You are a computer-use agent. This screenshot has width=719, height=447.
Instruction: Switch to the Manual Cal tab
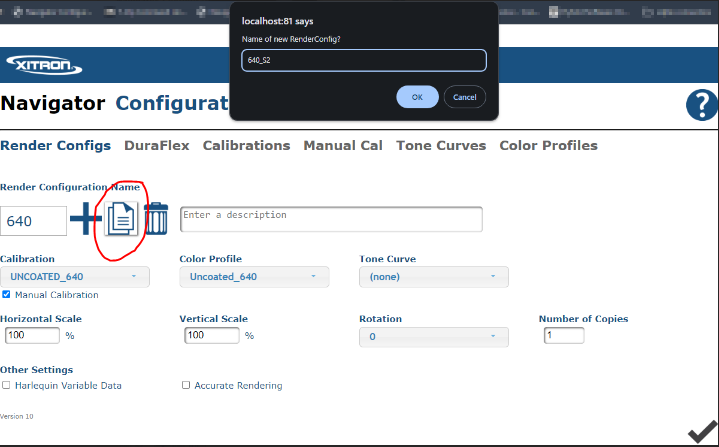[343, 145]
